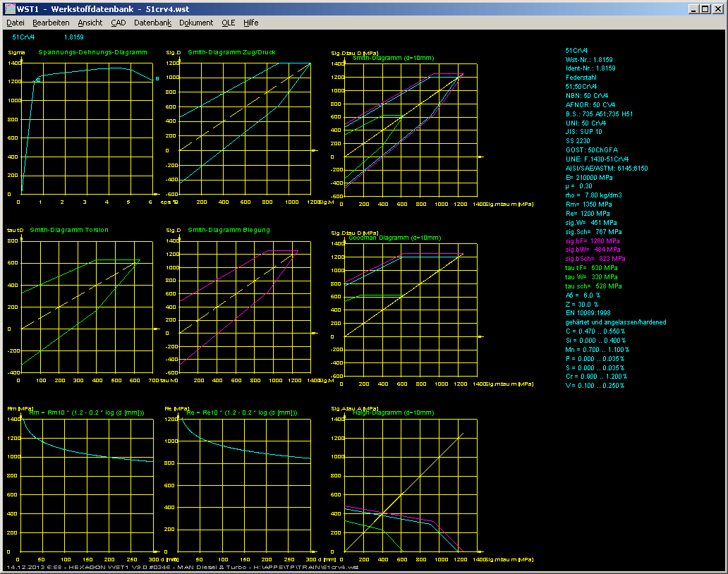Viewport: 728px width, 574px height.
Task: Open the OLE menu
Action: [228, 23]
